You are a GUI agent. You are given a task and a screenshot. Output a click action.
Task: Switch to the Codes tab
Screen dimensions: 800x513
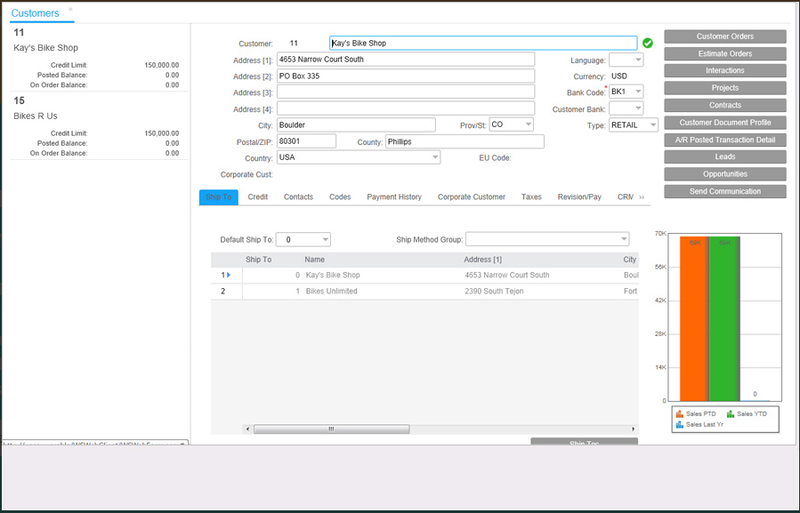click(340, 197)
